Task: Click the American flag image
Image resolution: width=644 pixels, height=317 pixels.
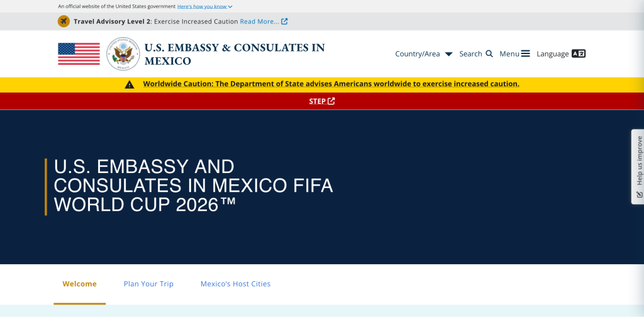Action: 79,54
